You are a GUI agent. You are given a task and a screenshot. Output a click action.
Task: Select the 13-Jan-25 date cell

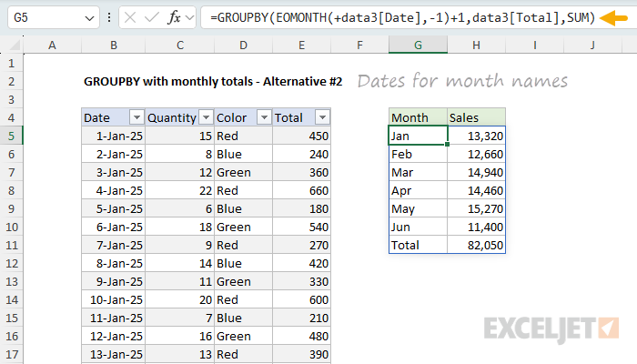pyautogui.click(x=114, y=354)
